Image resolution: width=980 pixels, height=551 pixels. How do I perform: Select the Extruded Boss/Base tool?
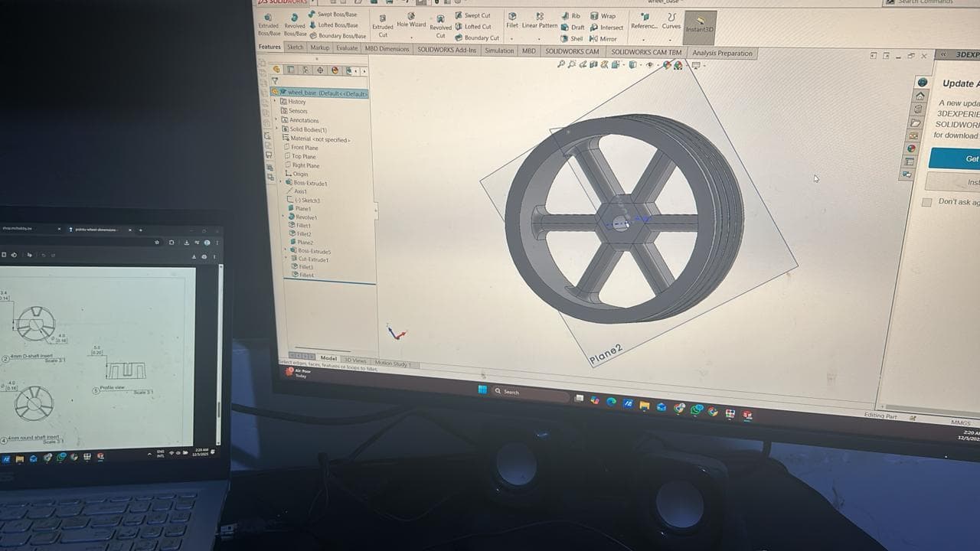coord(269,24)
